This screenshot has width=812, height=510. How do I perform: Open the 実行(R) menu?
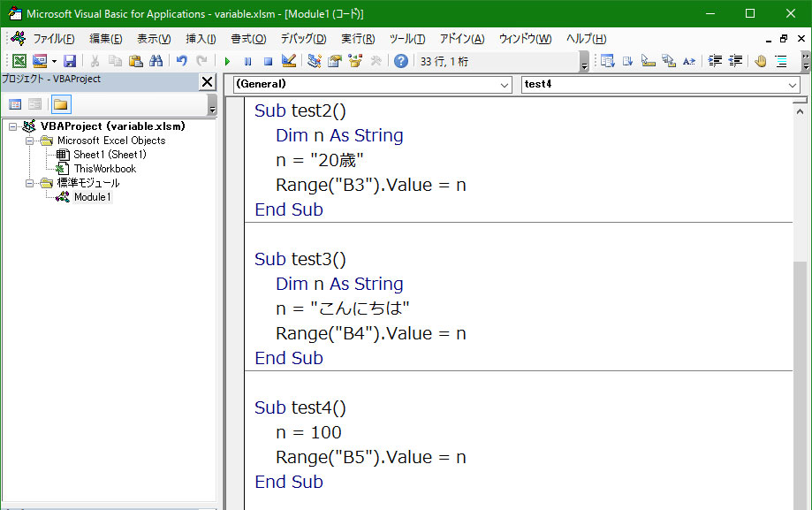click(358, 39)
